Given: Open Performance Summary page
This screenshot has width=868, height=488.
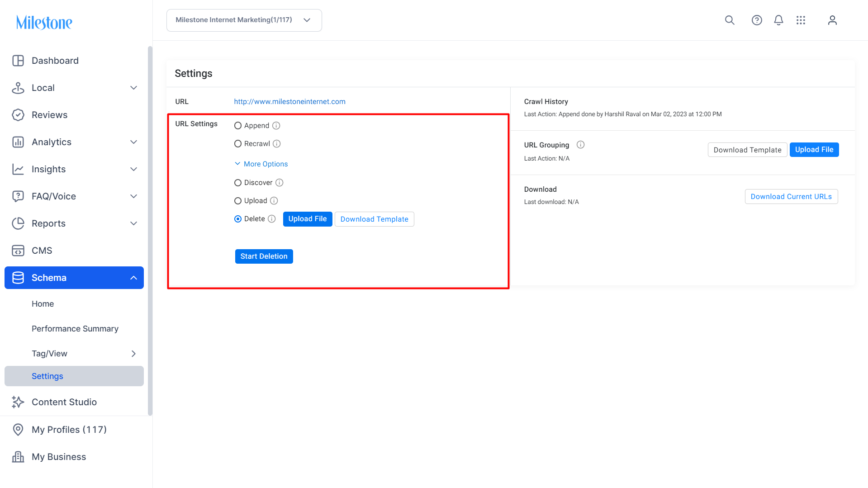Looking at the screenshot, I should pos(75,329).
